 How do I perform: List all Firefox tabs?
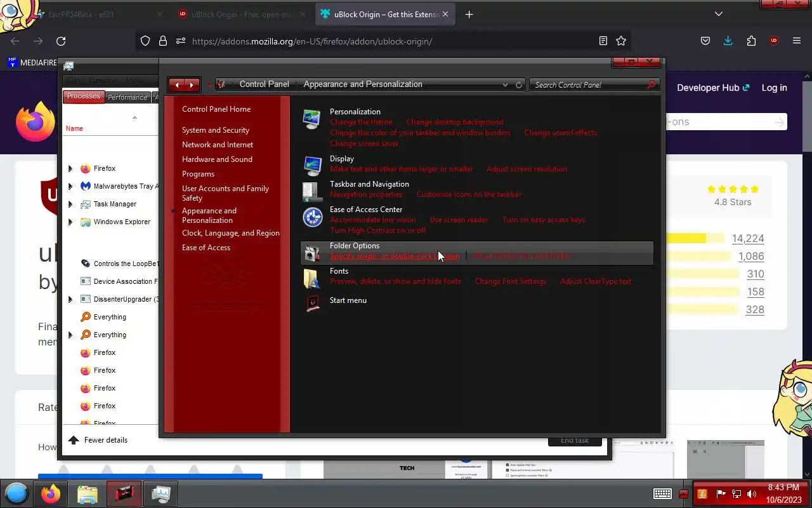coord(719,14)
